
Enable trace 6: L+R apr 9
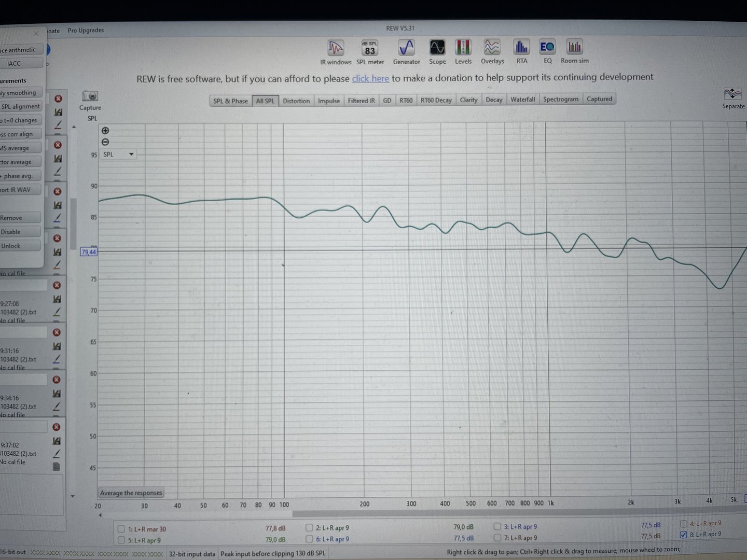309,539
